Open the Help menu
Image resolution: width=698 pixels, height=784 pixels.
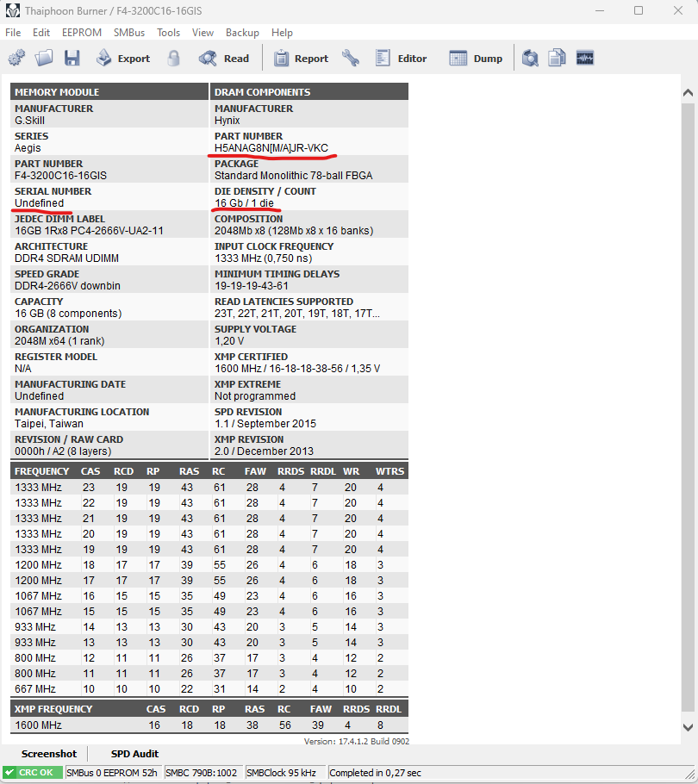tap(282, 33)
